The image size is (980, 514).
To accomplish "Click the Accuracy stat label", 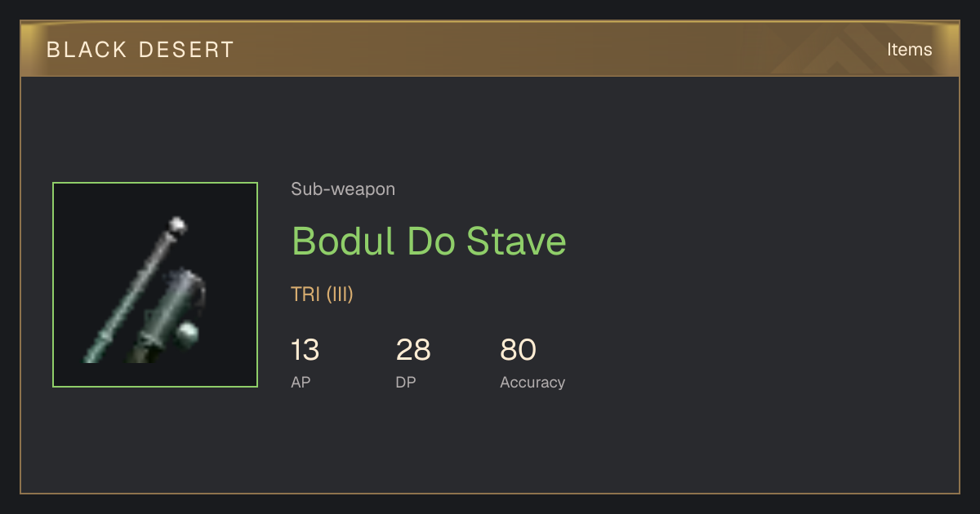I will pos(532,383).
